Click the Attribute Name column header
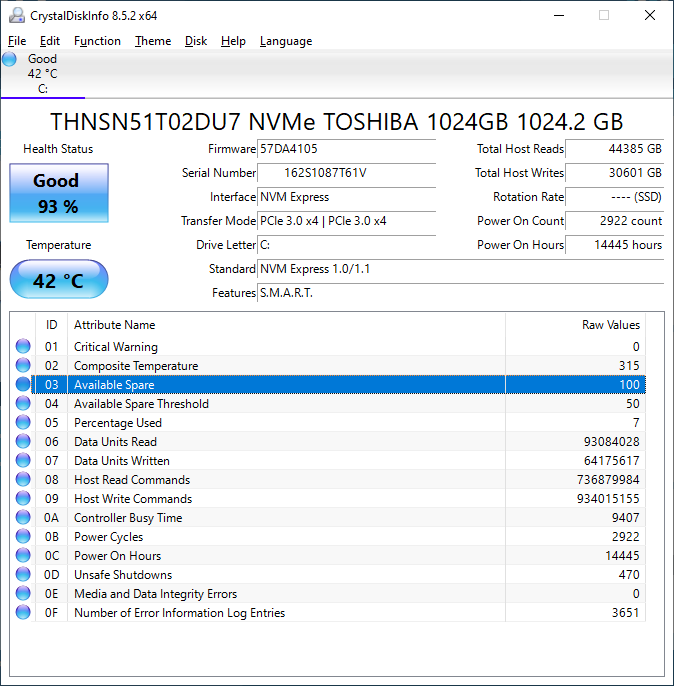The width and height of the screenshot is (674, 686). point(115,325)
